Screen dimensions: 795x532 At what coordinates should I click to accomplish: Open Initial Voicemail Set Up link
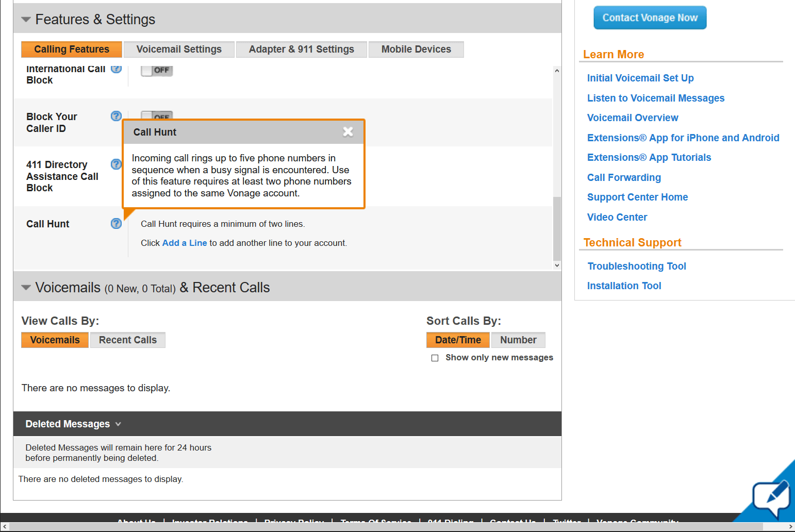click(640, 78)
